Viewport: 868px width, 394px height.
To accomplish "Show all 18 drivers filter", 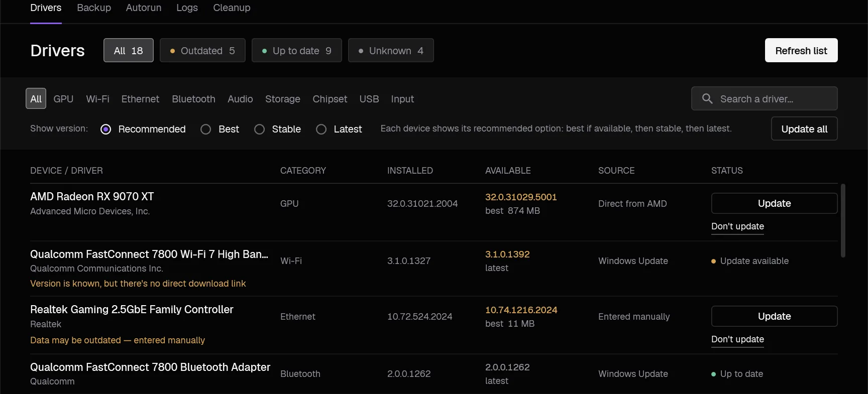I will pyautogui.click(x=129, y=50).
